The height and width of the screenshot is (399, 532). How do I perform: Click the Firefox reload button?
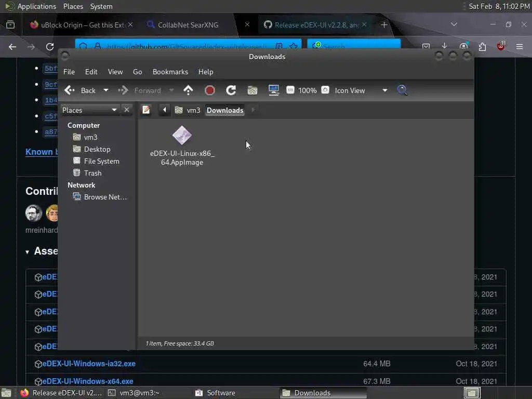pos(50,47)
